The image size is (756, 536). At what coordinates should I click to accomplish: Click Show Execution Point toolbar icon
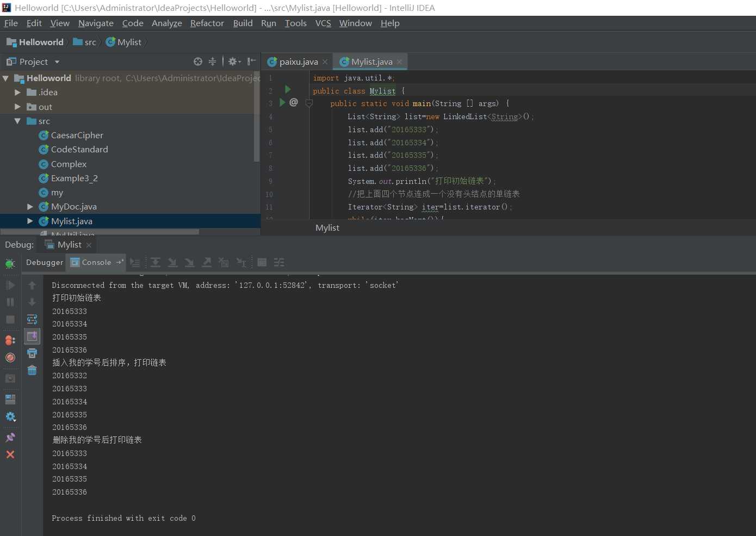135,263
